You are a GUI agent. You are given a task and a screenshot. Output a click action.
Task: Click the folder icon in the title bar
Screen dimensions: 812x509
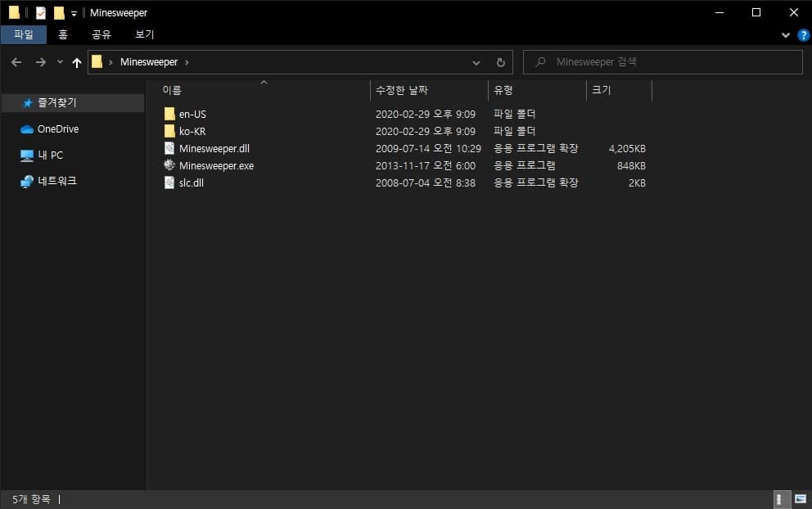pos(14,12)
